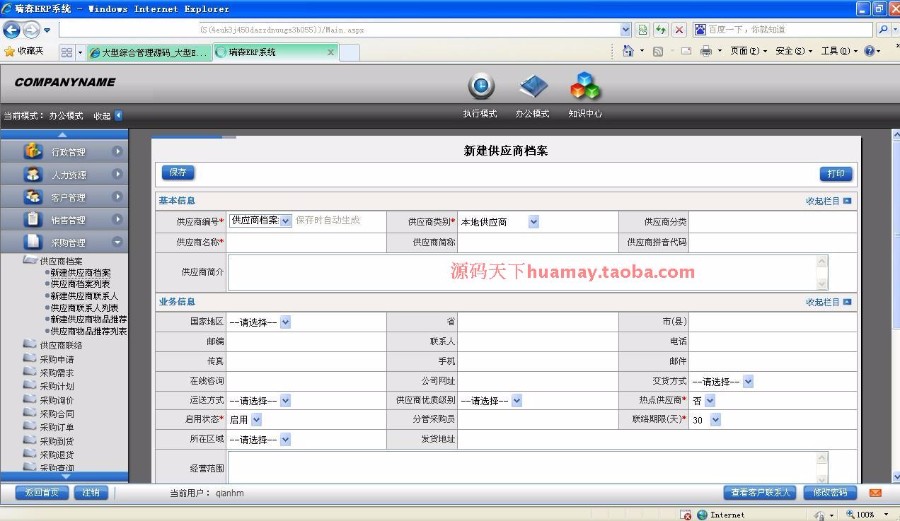Viewport: 900px width, 521px height.
Task: Open the 采购申请 folder
Action: pyautogui.click(x=49, y=359)
